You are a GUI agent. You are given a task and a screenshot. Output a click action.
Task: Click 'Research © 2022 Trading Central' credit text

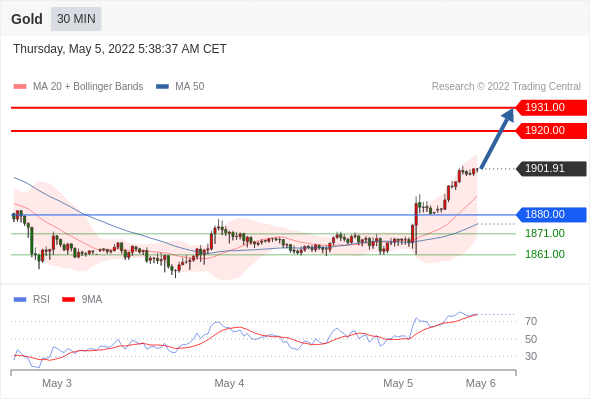tap(506, 87)
